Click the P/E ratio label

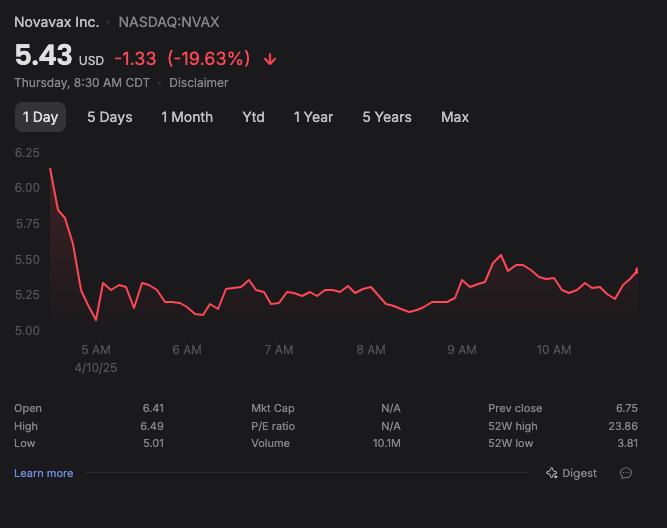tap(273, 426)
